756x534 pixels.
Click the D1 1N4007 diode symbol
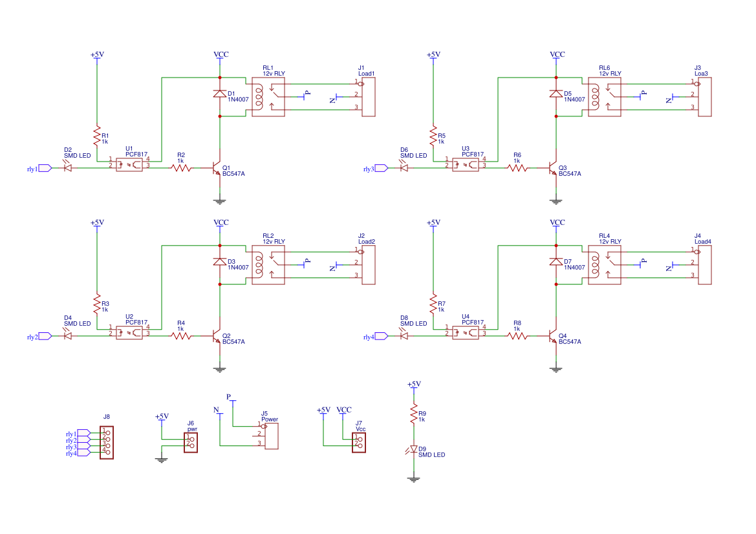(220, 94)
